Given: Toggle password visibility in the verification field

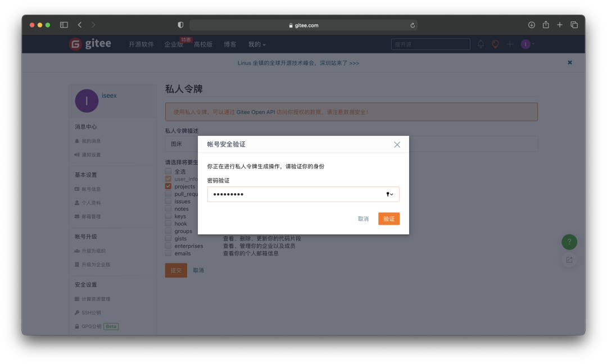Looking at the screenshot, I should (389, 194).
